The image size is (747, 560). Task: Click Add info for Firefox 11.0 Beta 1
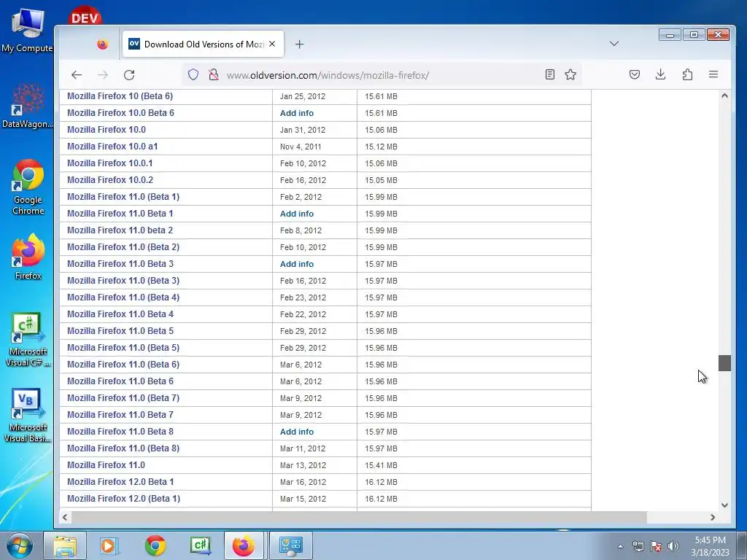click(297, 214)
